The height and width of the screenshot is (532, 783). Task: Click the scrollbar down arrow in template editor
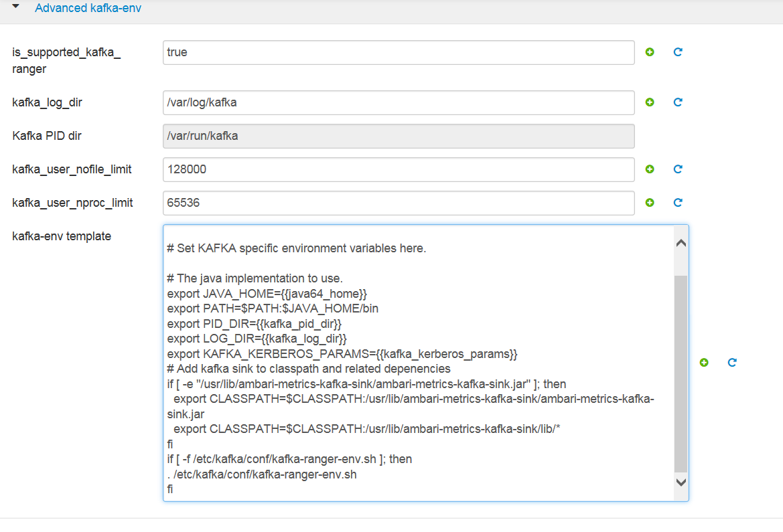coord(681,482)
